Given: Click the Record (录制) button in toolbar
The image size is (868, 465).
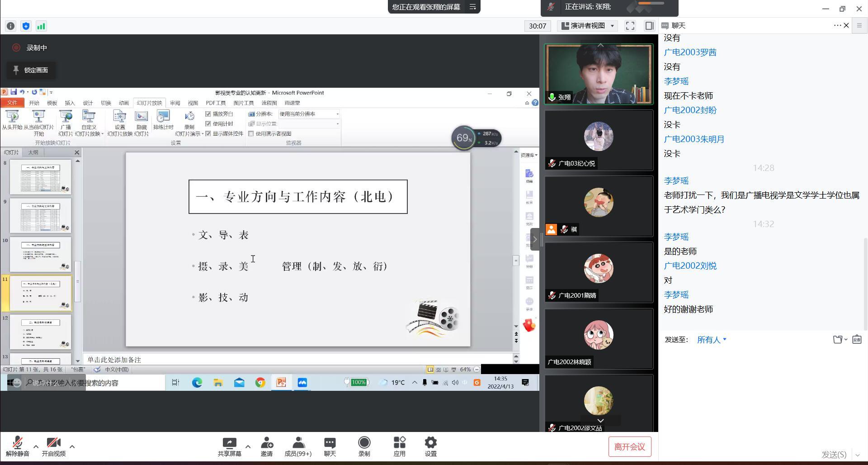Looking at the screenshot, I should 364,446.
